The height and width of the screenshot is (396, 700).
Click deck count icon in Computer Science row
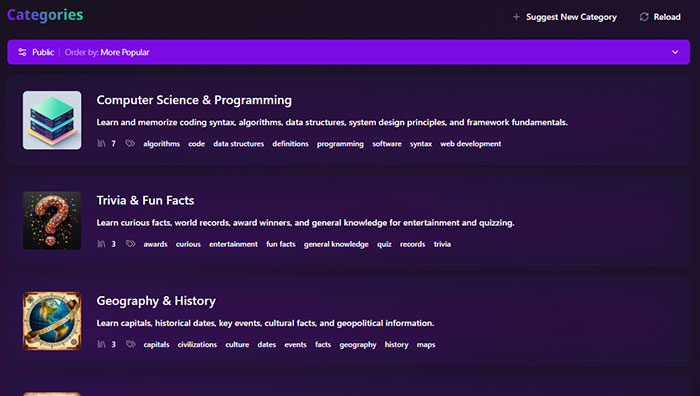pos(101,144)
